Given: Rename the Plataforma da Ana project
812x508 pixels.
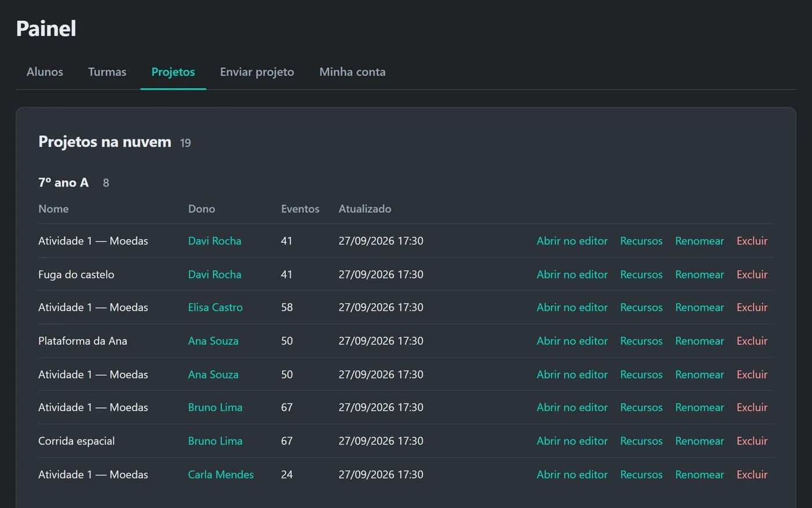Looking at the screenshot, I should [699, 341].
